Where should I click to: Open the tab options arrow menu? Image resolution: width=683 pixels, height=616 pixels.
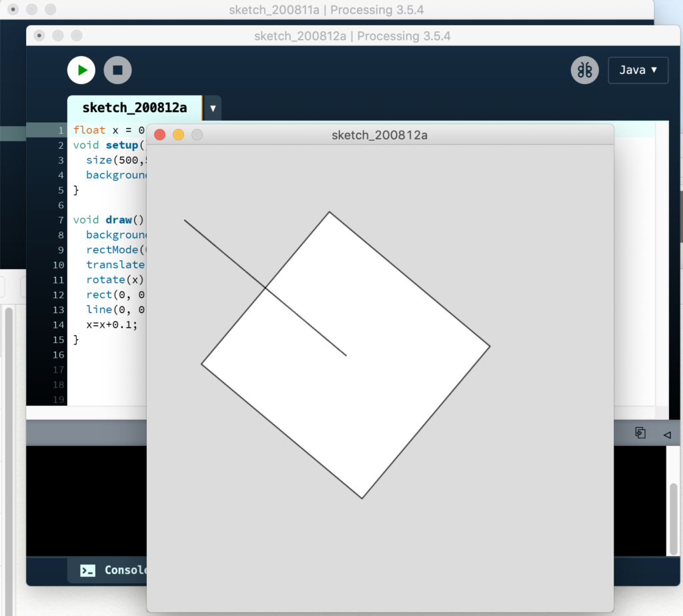(x=213, y=108)
